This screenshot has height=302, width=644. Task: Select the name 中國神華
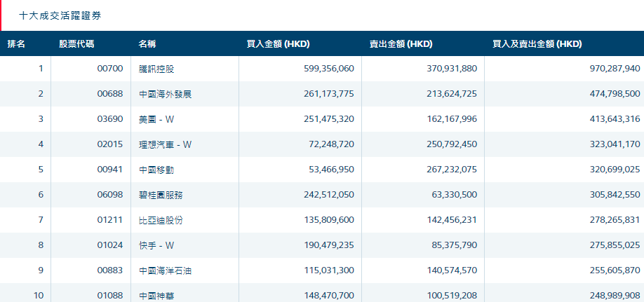pos(156,296)
